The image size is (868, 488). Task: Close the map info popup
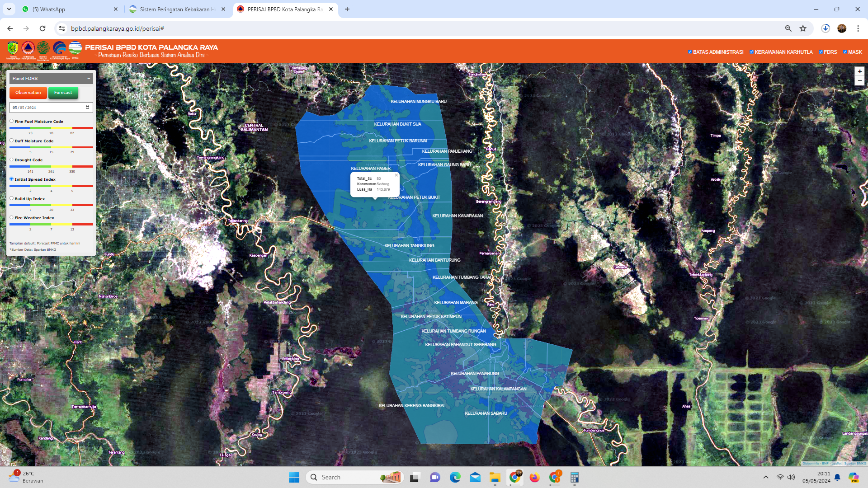[396, 175]
